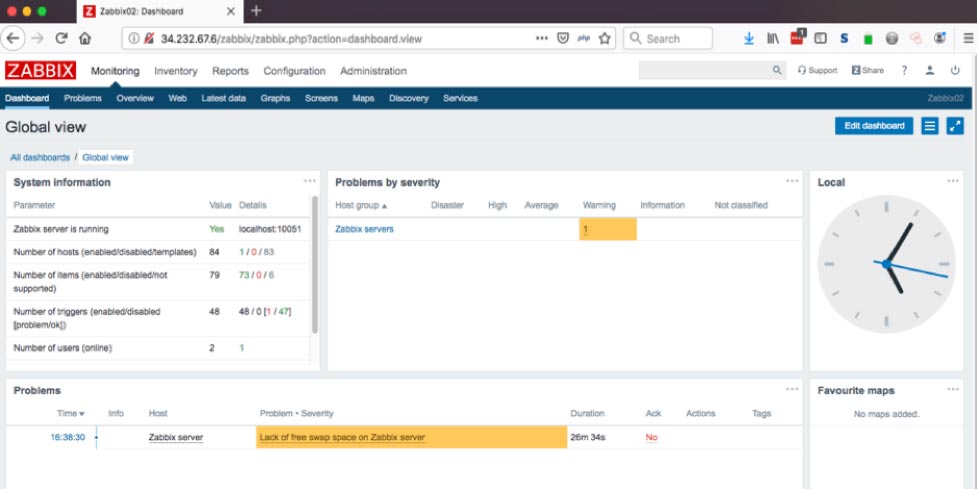Viewport: 977px width, 489px height.
Task: Open Local clock widget options
Action: 953,181
